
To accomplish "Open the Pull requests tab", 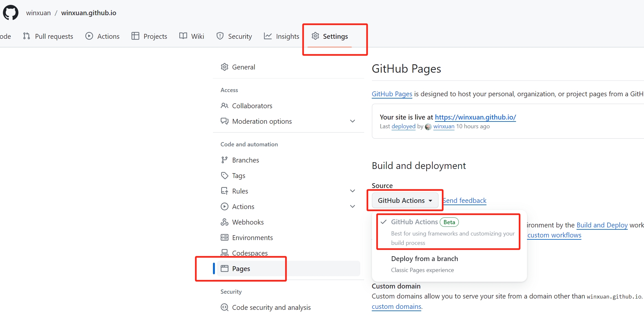I will coord(48,36).
